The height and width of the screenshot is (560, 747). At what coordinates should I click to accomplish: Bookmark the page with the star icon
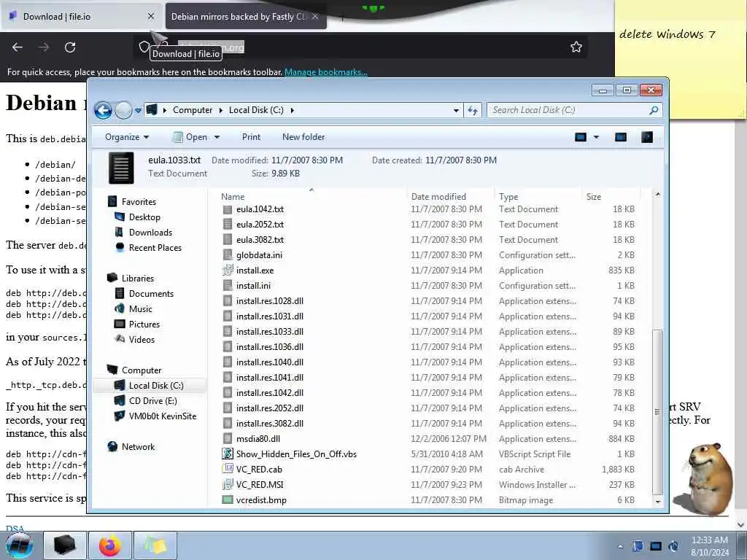point(576,47)
